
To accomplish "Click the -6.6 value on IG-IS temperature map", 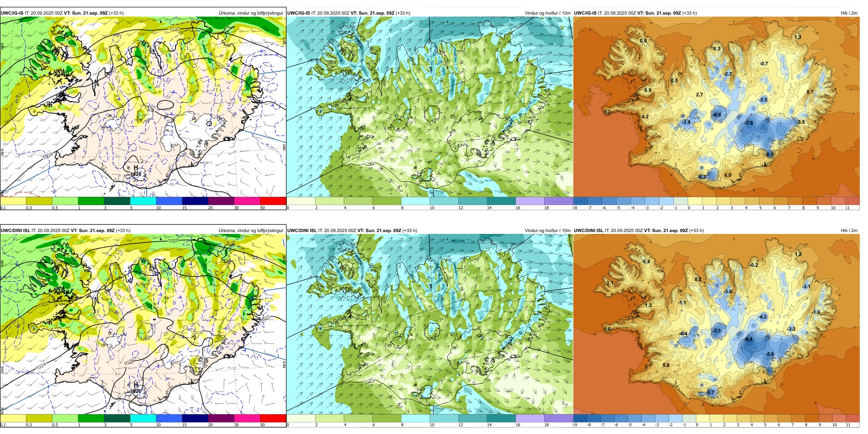I will [717, 115].
